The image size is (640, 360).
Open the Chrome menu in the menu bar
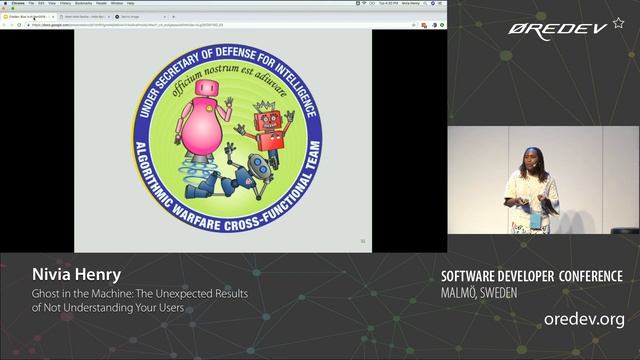(18, 3)
